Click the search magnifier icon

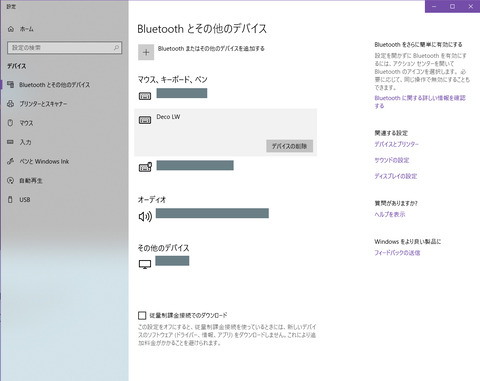tap(116, 48)
